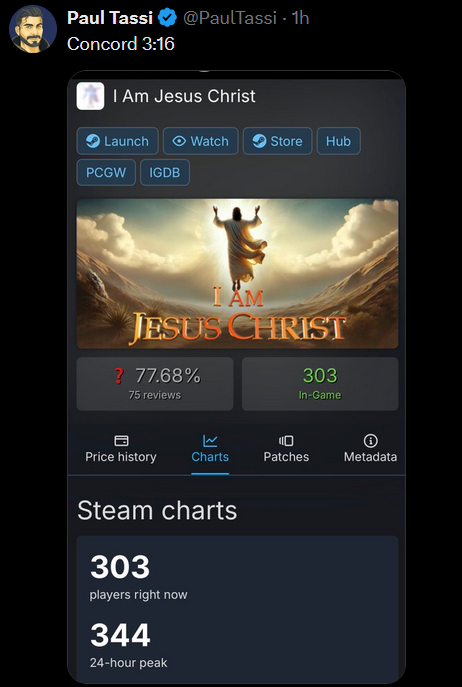Screen dimensions: 462x687
Task: Click the Steam icon on Store button
Action: coord(259,141)
